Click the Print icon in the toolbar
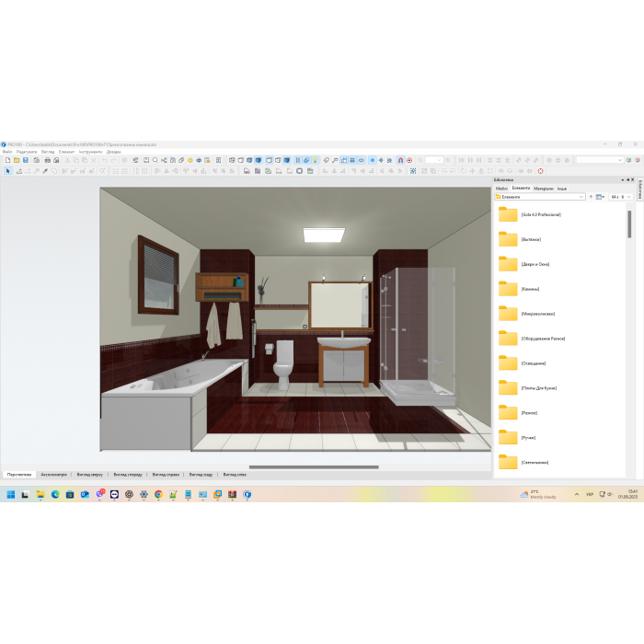 click(47, 160)
